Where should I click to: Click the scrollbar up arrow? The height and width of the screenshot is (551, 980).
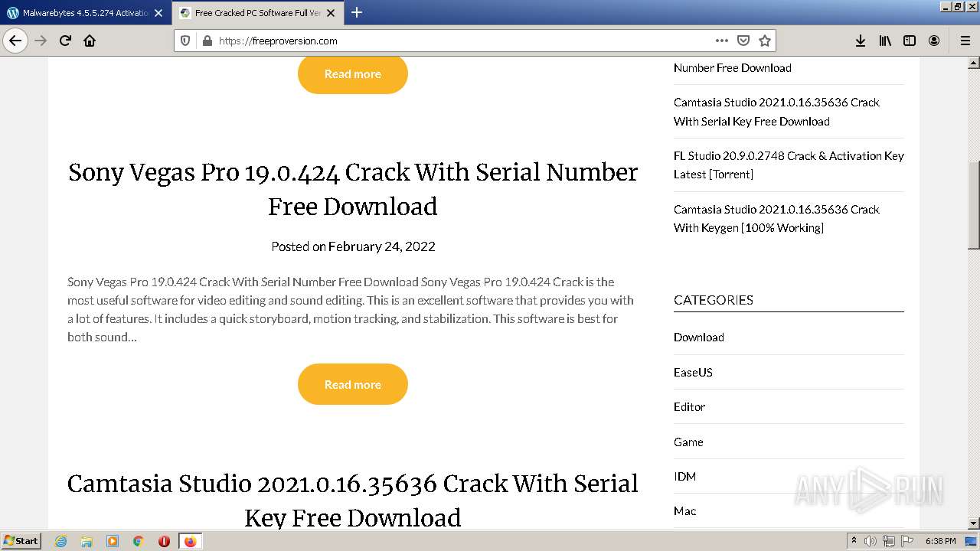click(x=973, y=62)
